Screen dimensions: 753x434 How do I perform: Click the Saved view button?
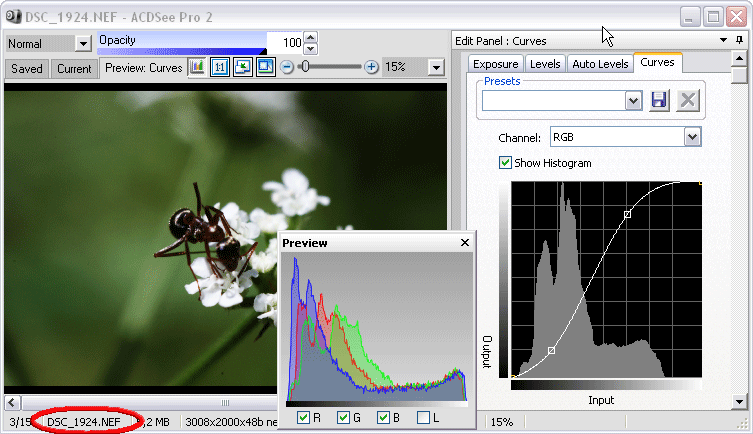pos(27,69)
